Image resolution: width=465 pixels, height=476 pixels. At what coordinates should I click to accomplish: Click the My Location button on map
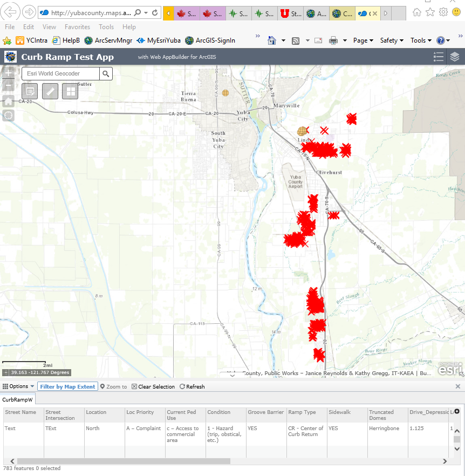point(9,115)
